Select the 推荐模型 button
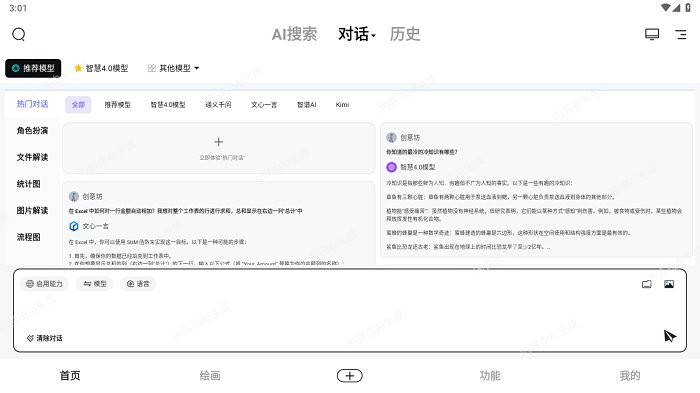The width and height of the screenshot is (700, 393). (33, 68)
